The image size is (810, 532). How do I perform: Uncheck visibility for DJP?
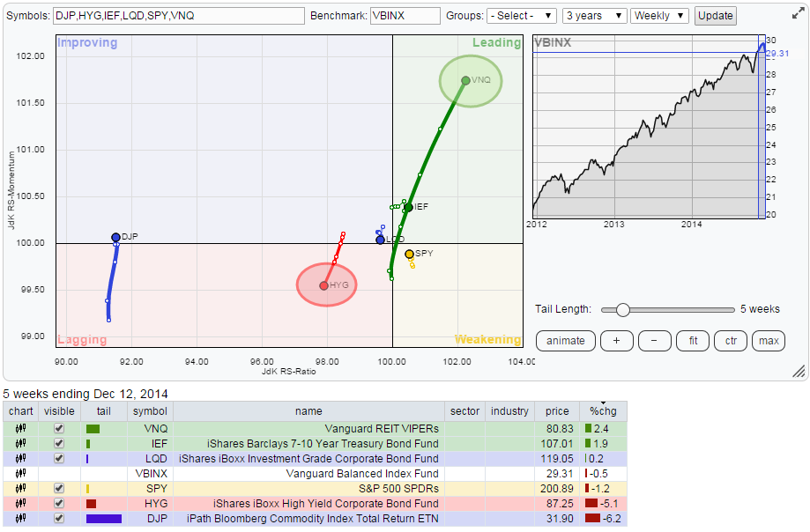59,518
